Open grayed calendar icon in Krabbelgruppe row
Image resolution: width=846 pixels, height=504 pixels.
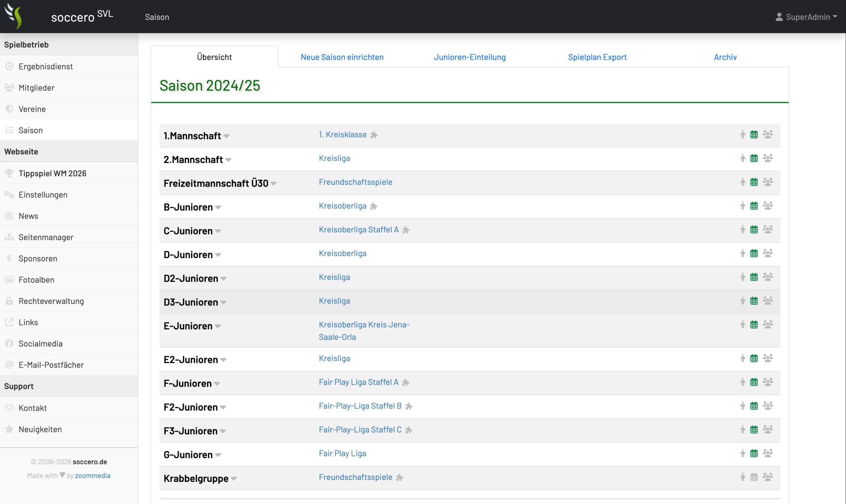pyautogui.click(x=754, y=477)
